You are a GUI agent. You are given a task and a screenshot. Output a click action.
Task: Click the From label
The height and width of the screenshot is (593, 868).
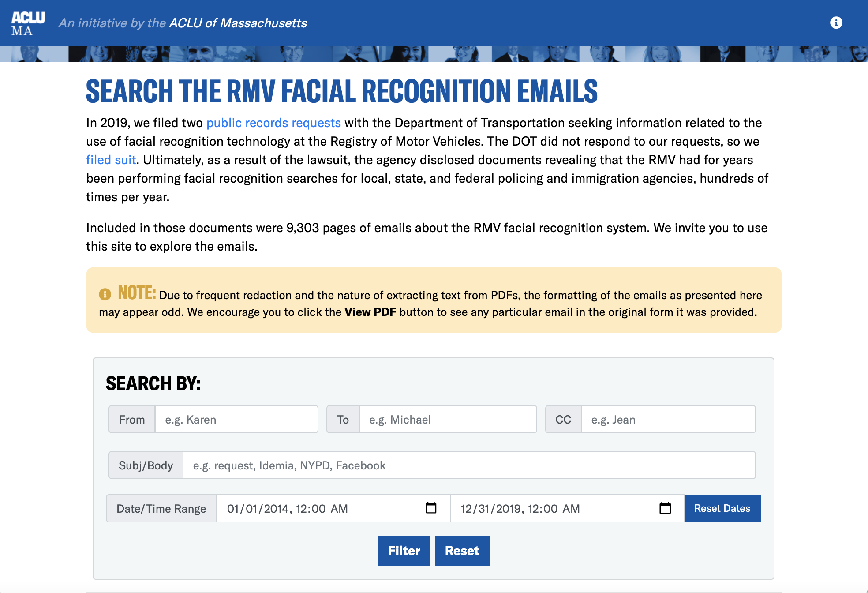[132, 419]
